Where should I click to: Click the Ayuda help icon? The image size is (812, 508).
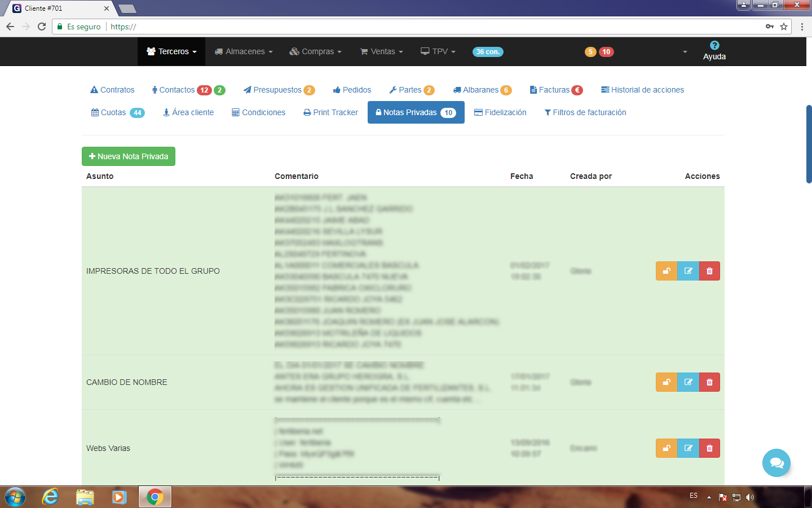pos(714,46)
